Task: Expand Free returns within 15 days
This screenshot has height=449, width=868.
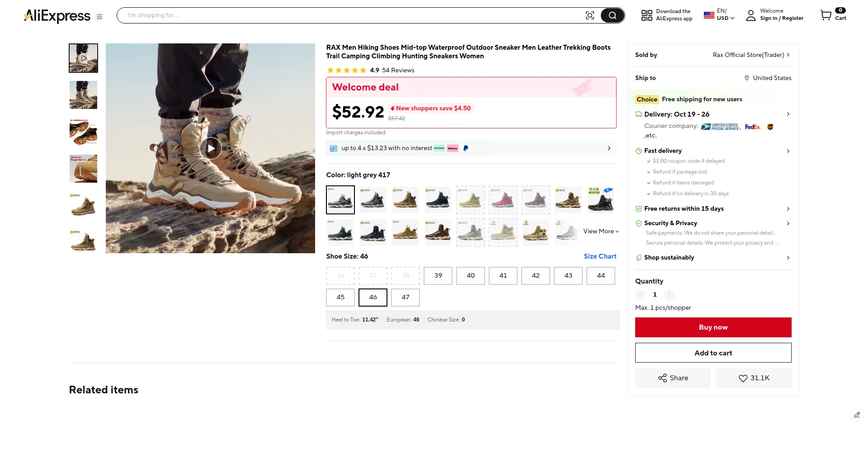Action: coord(788,209)
